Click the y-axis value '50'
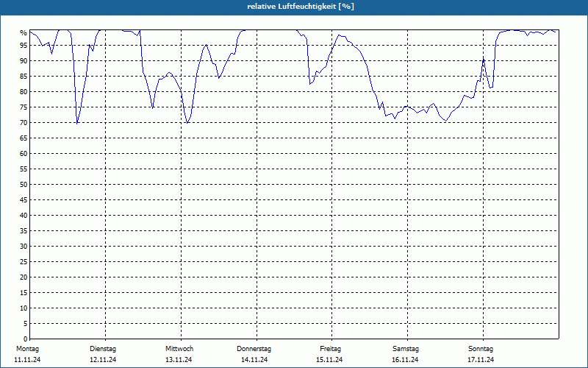 coord(24,185)
